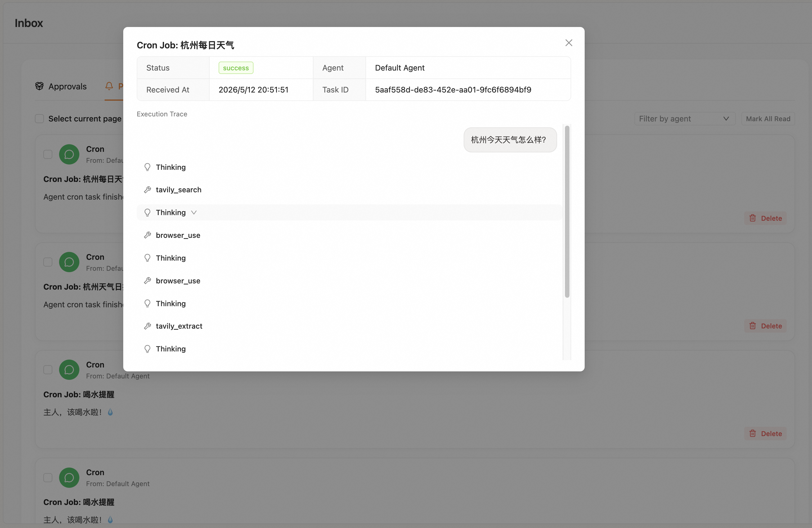Click the success status badge
This screenshot has height=528, width=812.
[x=236, y=68]
